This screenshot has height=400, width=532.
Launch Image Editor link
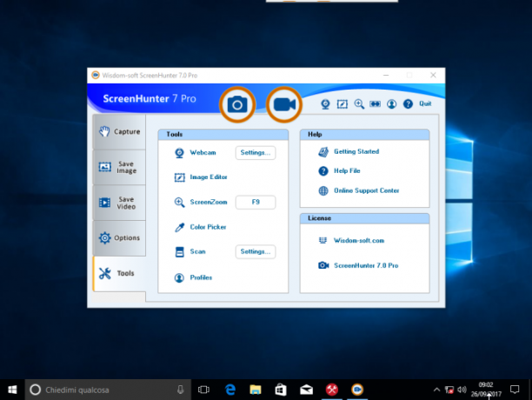(x=209, y=177)
